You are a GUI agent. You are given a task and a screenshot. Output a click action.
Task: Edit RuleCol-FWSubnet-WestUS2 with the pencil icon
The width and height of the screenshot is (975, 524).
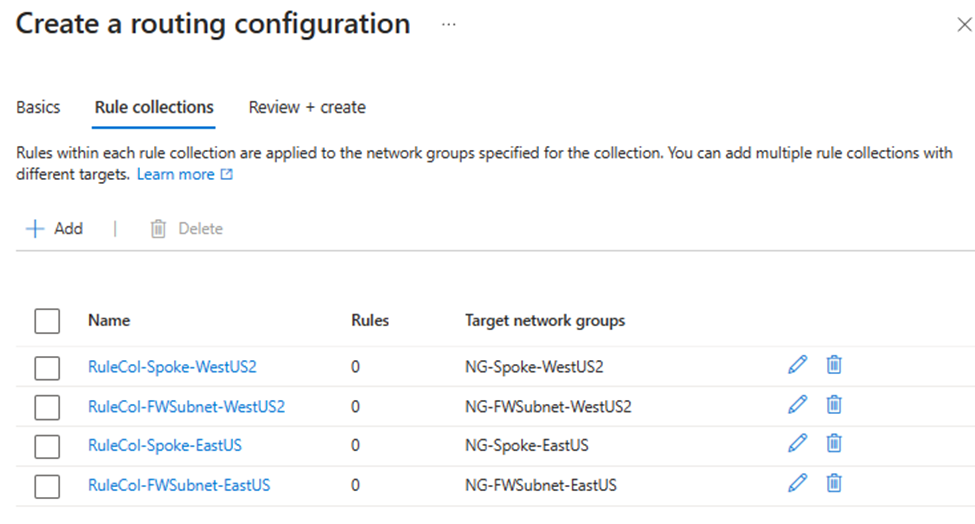pos(797,405)
